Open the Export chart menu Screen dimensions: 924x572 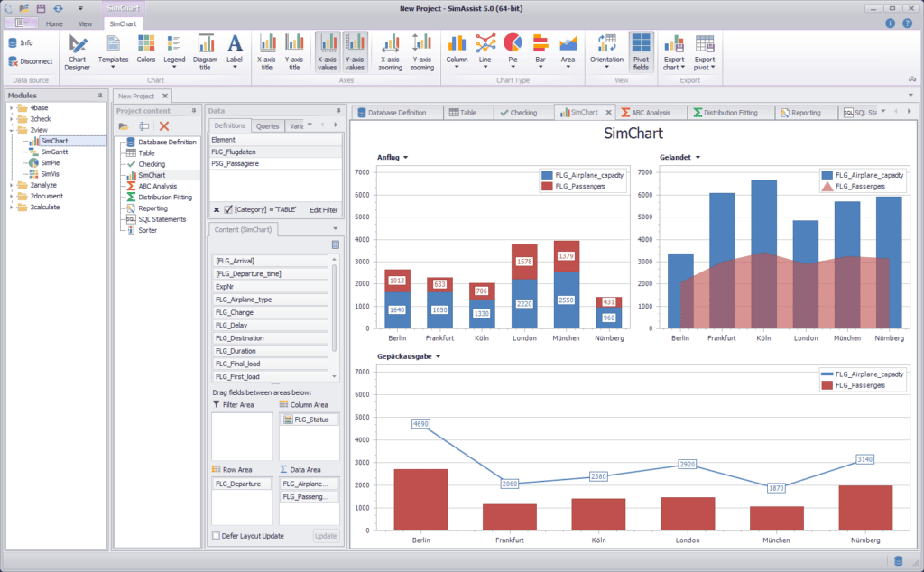coord(674,52)
